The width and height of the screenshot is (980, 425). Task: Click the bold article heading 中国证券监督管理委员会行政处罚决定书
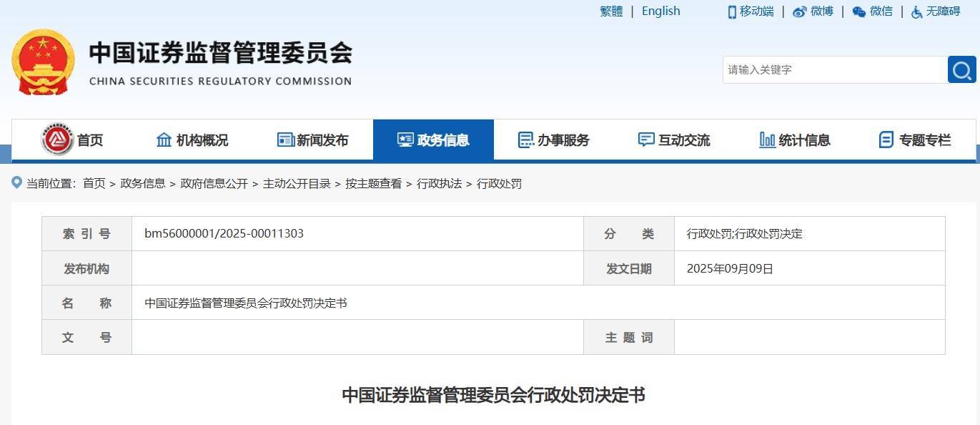coord(493,395)
